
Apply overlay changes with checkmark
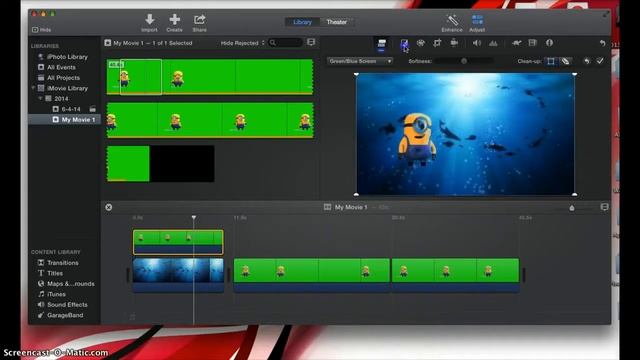click(x=600, y=61)
